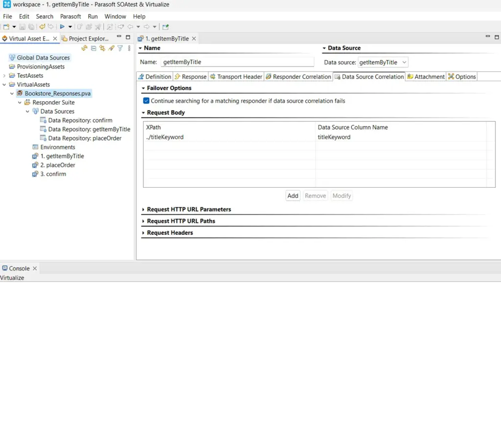Open the File menu
Image resolution: width=501 pixels, height=448 pixels.
(7, 16)
